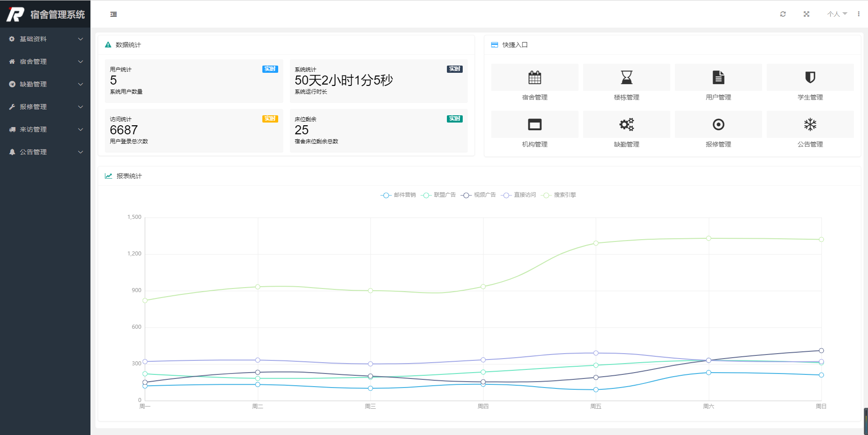Click the refresh icon in top bar

783,14
